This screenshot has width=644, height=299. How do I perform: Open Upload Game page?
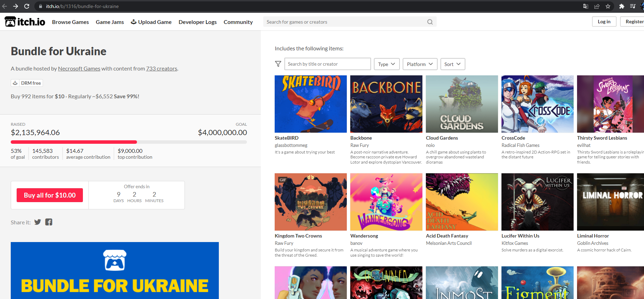[x=151, y=22]
